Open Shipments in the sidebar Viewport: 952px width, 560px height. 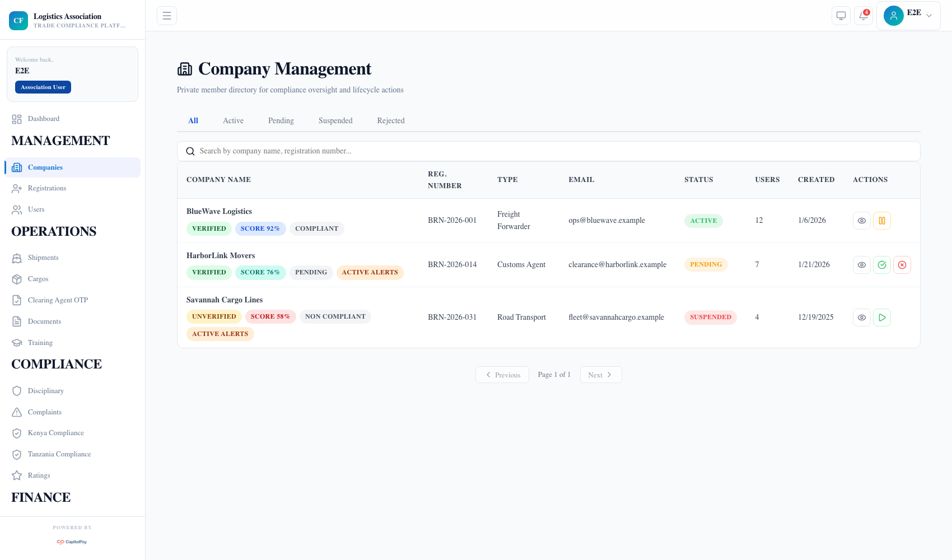tap(43, 258)
